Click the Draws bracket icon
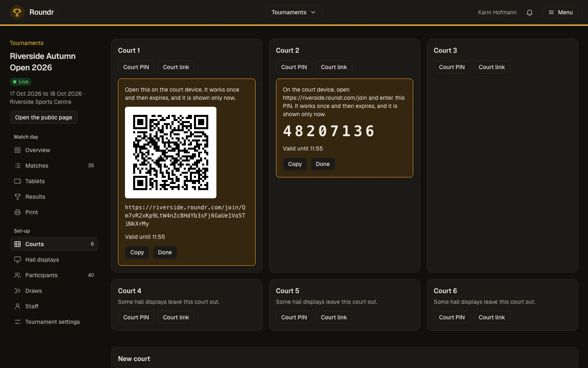588x368 pixels. pos(18,291)
